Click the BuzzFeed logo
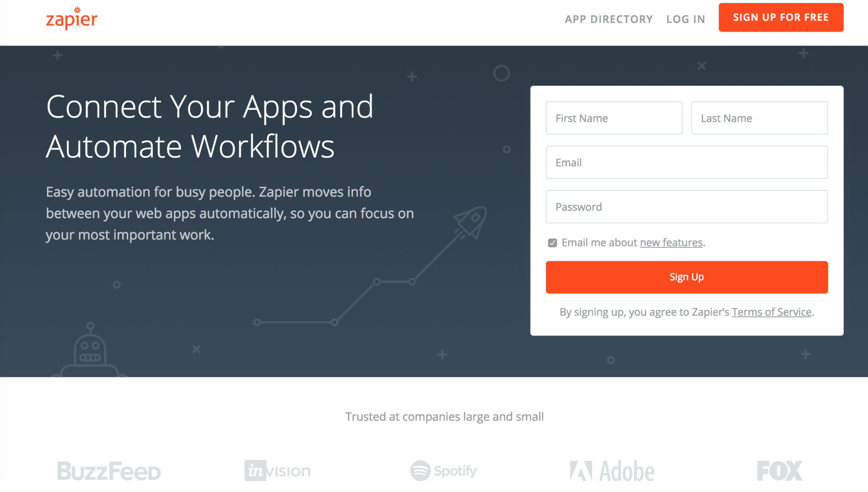The width and height of the screenshot is (868, 492). click(109, 471)
